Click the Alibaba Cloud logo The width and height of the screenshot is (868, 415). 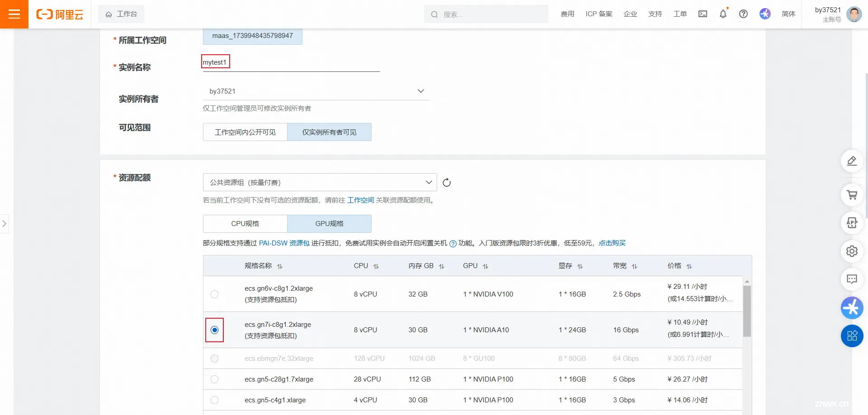click(x=60, y=14)
